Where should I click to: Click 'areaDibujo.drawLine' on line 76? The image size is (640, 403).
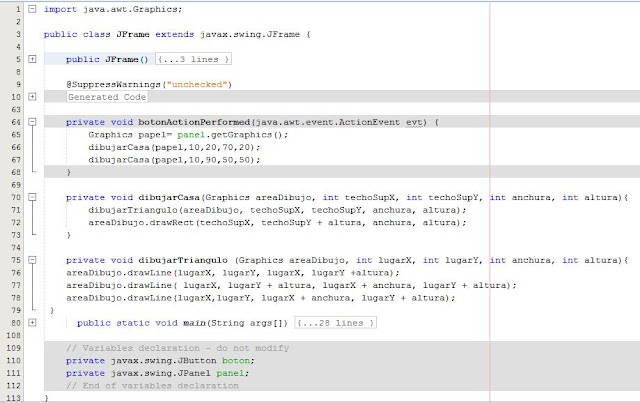click(119, 273)
